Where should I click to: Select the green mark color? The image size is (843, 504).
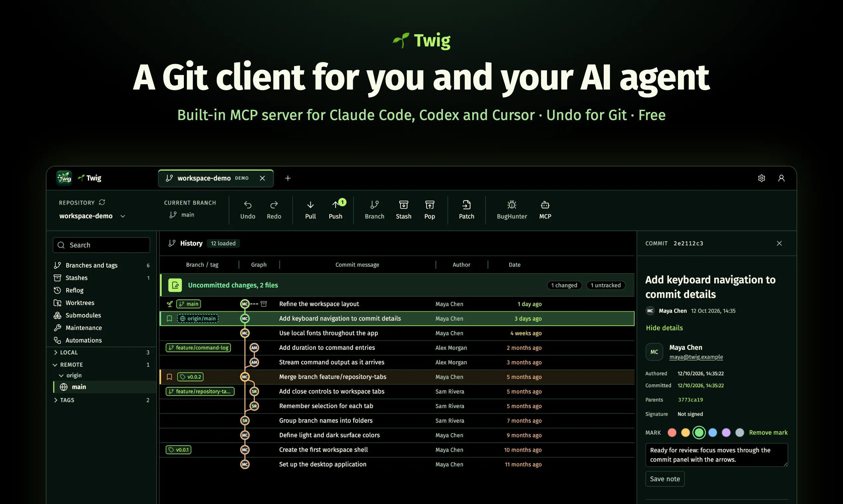[699, 432]
